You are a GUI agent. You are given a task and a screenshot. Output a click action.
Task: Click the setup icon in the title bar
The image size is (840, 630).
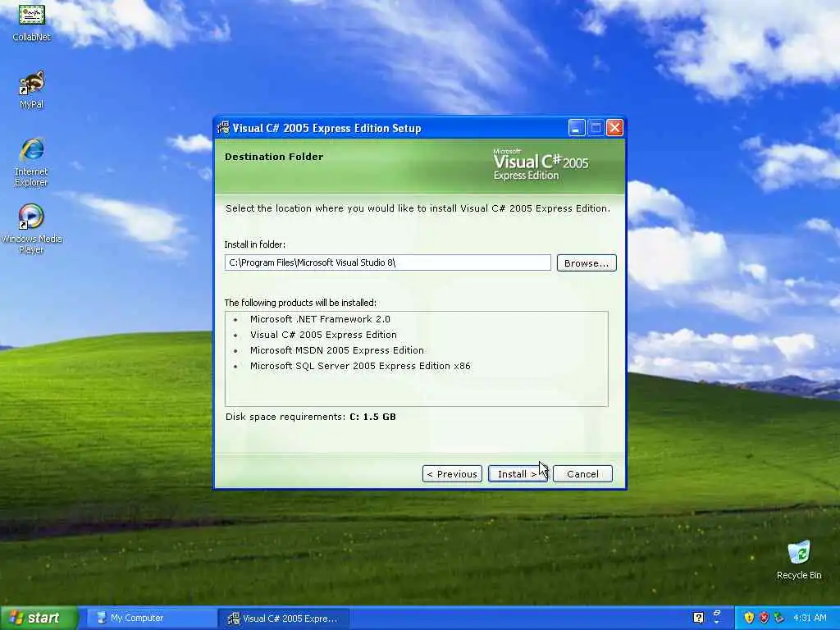pyautogui.click(x=223, y=128)
